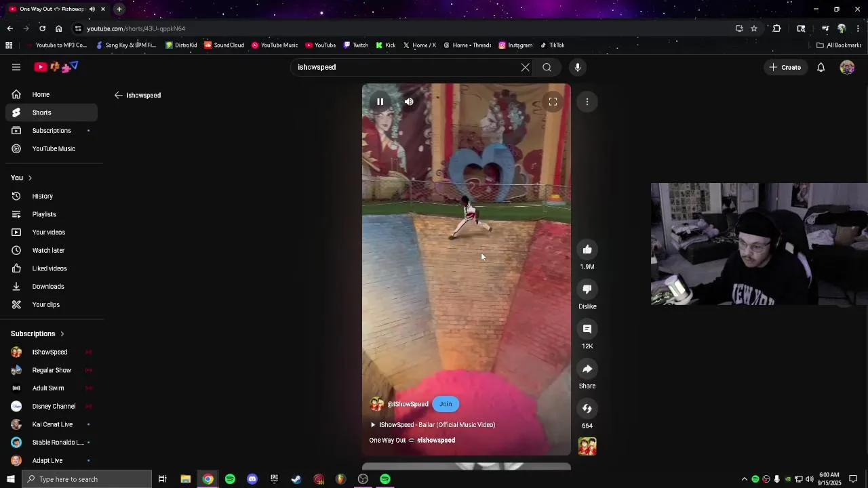Open Subscriptions in the sidebar
The image size is (868, 488).
(x=52, y=131)
